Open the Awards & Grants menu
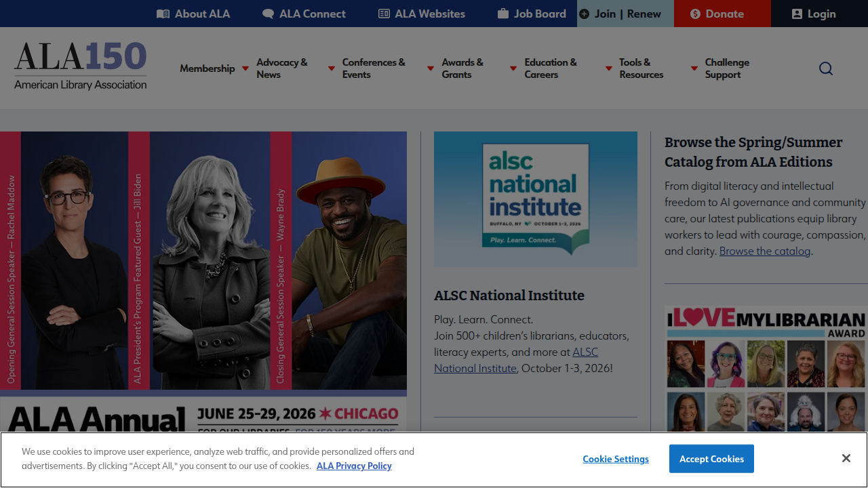 (462, 68)
